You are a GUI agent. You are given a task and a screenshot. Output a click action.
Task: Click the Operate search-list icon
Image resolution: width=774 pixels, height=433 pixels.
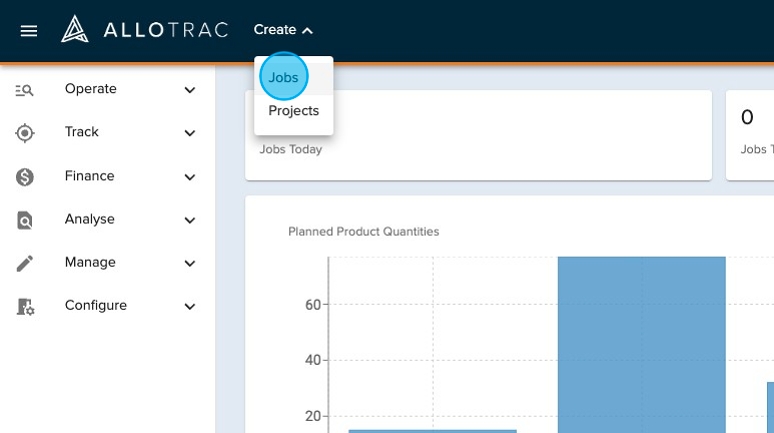[25, 90]
